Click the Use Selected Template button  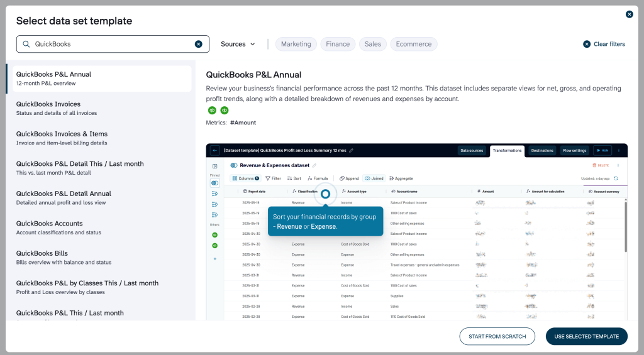(586, 336)
